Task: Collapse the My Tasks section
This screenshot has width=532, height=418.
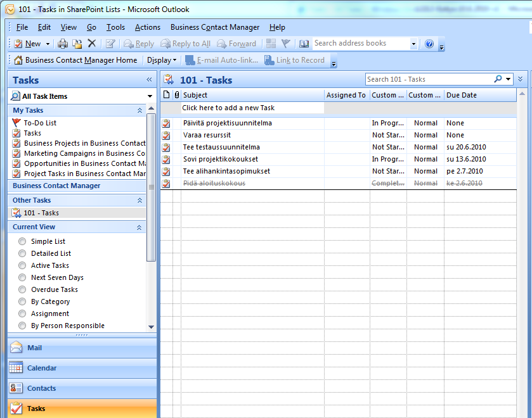Action: [x=139, y=111]
